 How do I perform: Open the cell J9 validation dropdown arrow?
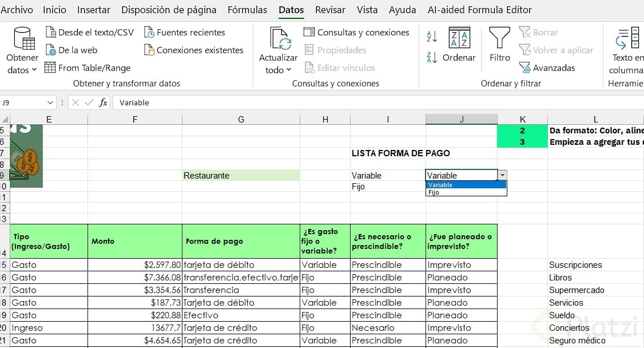[502, 176]
